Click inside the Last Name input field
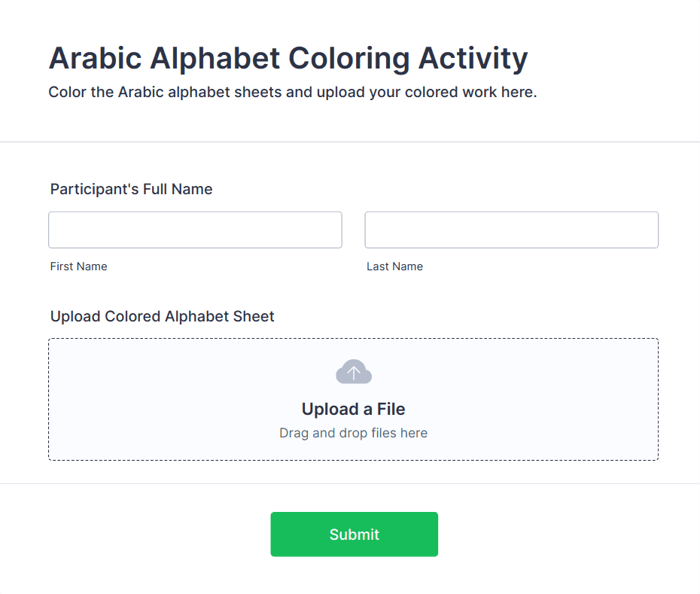This screenshot has height=594, width=700. (511, 230)
